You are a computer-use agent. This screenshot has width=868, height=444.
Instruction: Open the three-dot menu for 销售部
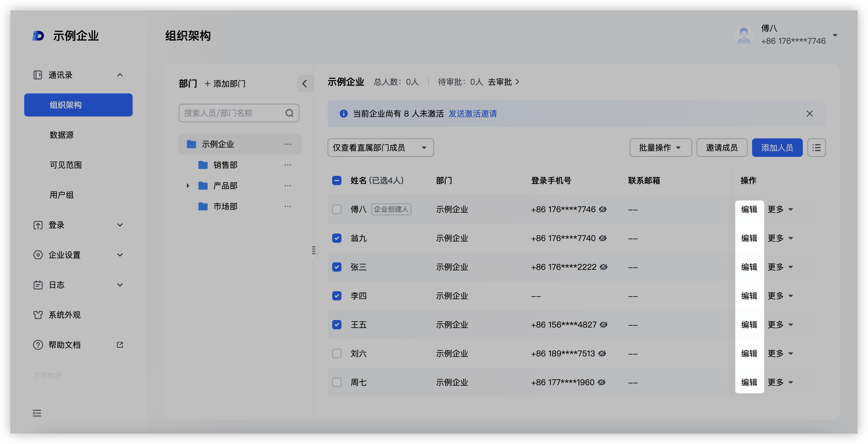pyautogui.click(x=288, y=165)
